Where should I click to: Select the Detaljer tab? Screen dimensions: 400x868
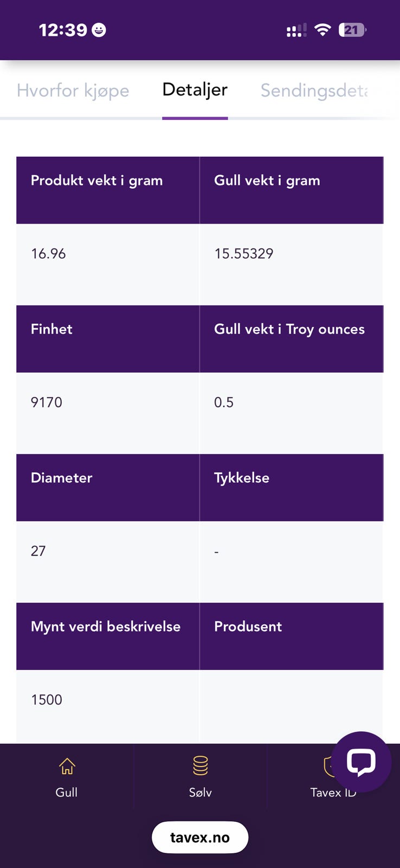point(195,90)
